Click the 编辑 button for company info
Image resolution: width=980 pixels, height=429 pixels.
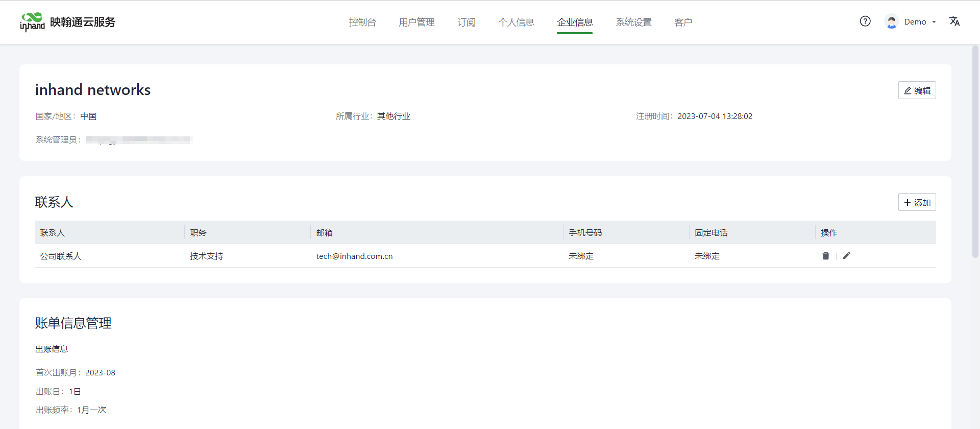[x=917, y=90]
